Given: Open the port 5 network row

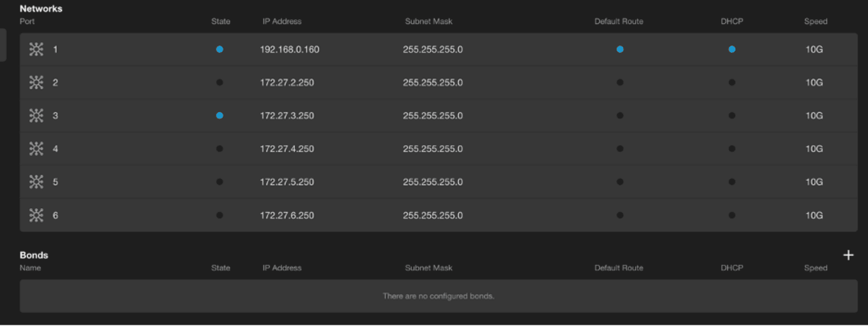Looking at the screenshot, I should (x=438, y=182).
